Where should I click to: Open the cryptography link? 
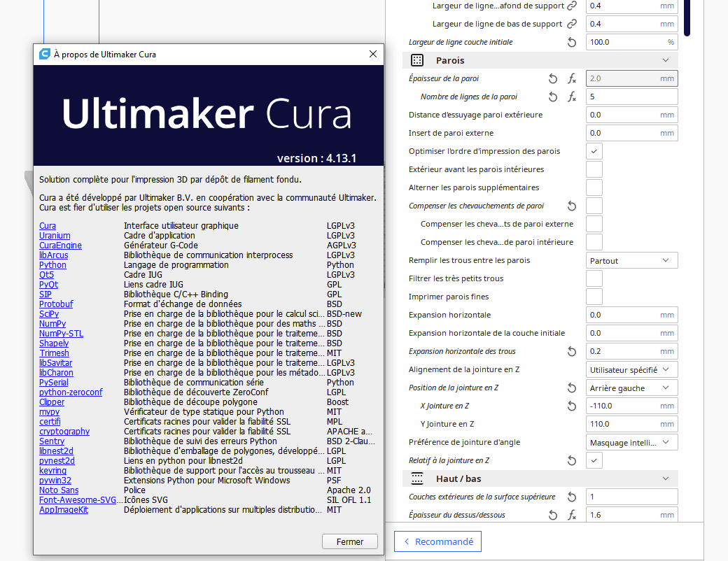coord(64,432)
